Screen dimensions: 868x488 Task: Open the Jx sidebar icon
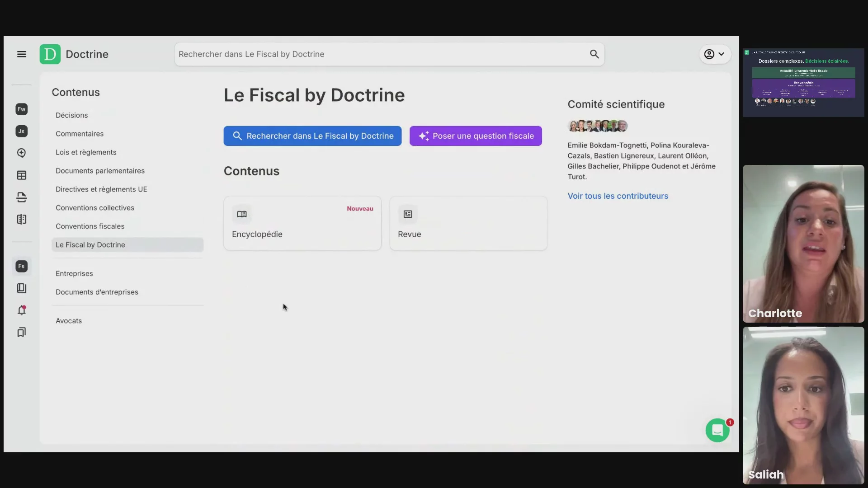click(x=21, y=131)
